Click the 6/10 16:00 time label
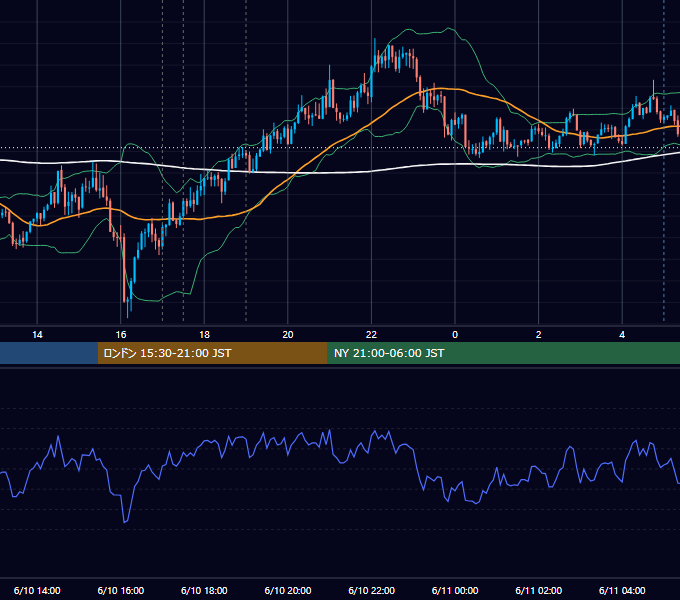The height and width of the screenshot is (600, 680). pos(121,590)
